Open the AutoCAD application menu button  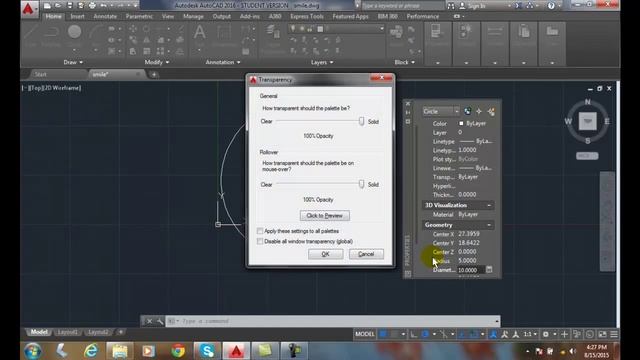point(29,9)
